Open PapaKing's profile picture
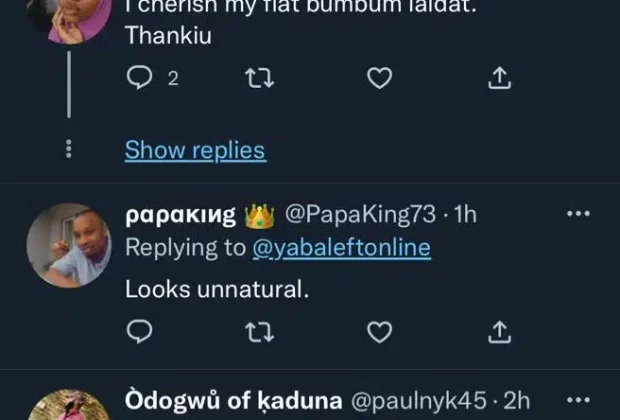The height and width of the screenshot is (420, 620). click(x=68, y=245)
